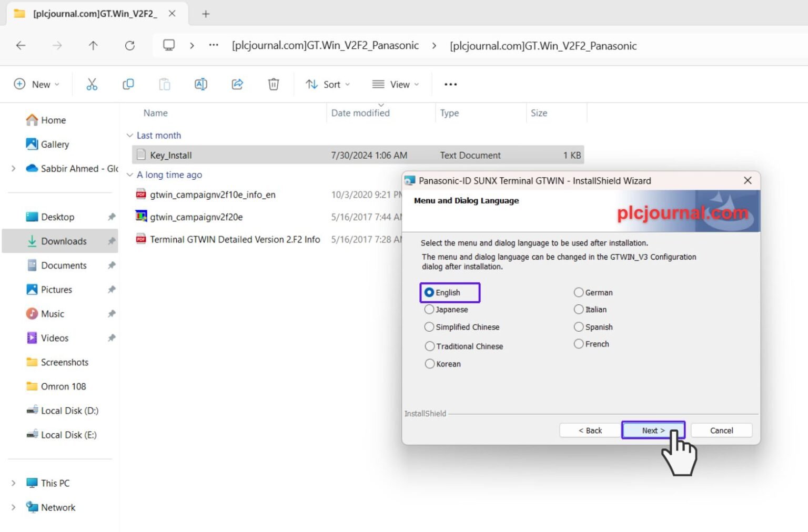Select the German language radio button
The image size is (808, 532).
[579, 292]
